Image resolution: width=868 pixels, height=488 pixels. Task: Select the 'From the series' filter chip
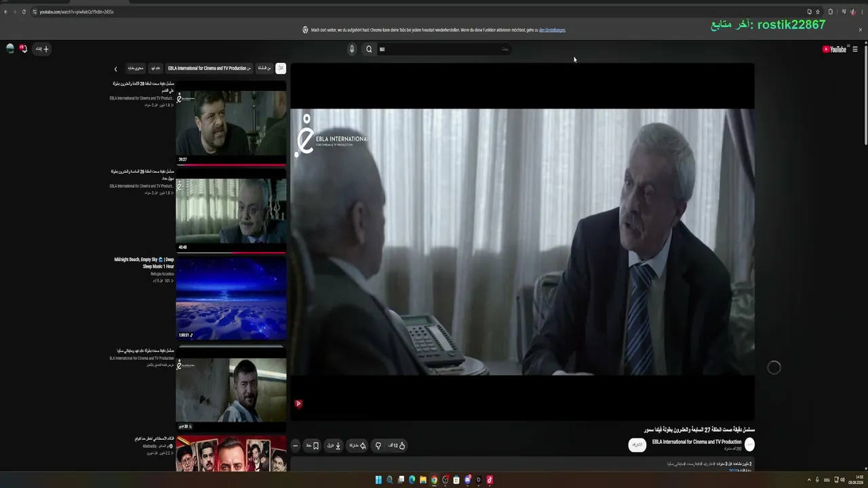click(x=264, y=68)
